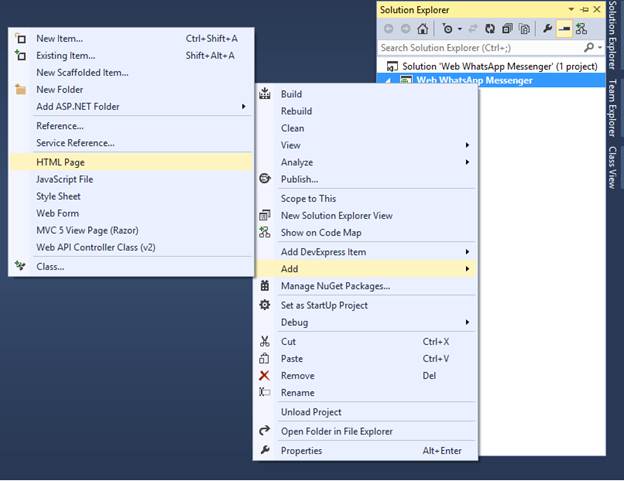
Task: Choose HTML Page from Add submenu
Action: pyautogui.click(x=131, y=162)
